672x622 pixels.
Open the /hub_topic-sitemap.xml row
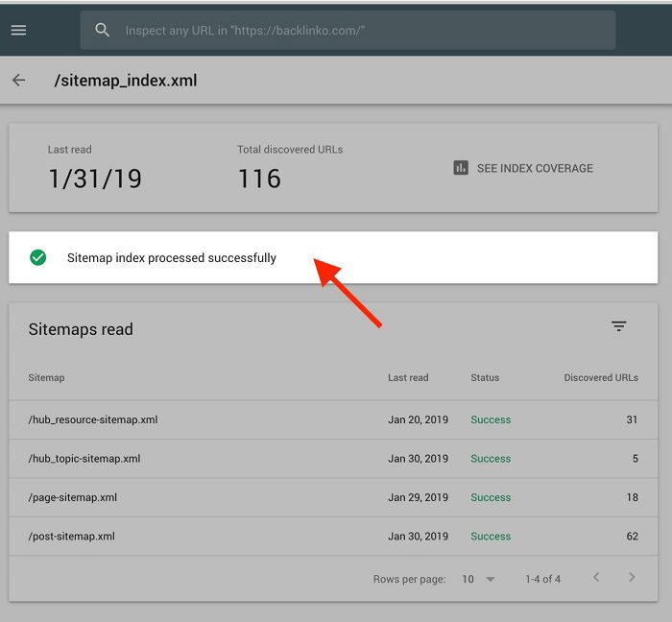[84, 459]
